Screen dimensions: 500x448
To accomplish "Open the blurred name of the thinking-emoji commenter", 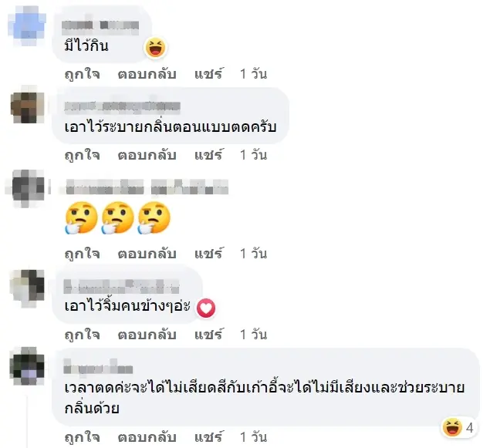I will click(x=147, y=187).
